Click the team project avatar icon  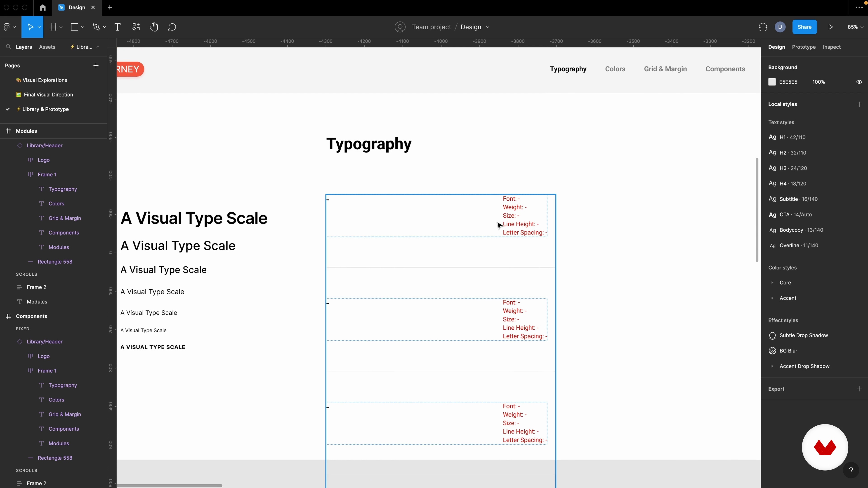click(x=400, y=27)
